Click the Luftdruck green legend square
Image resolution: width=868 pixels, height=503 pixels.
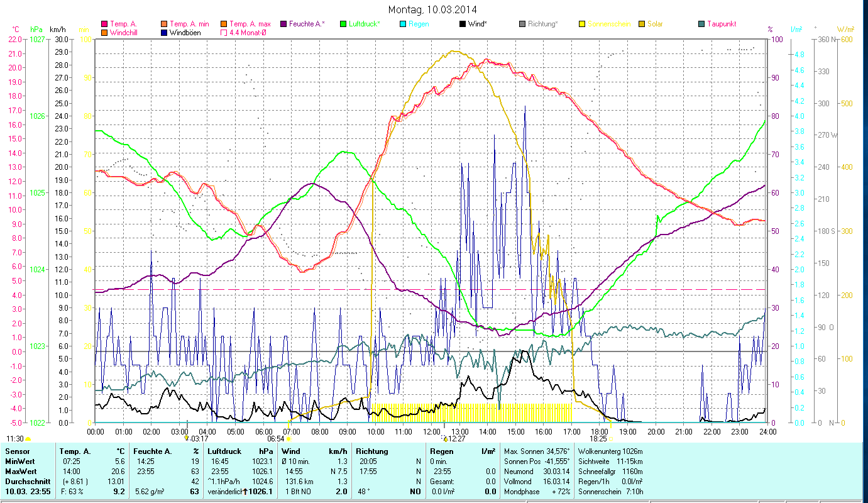click(x=343, y=24)
